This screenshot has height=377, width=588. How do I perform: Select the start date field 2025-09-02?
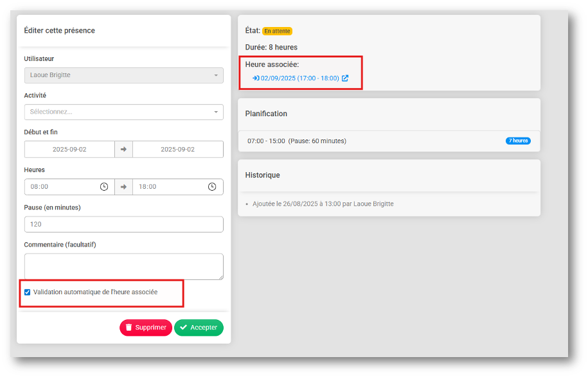[69, 150]
